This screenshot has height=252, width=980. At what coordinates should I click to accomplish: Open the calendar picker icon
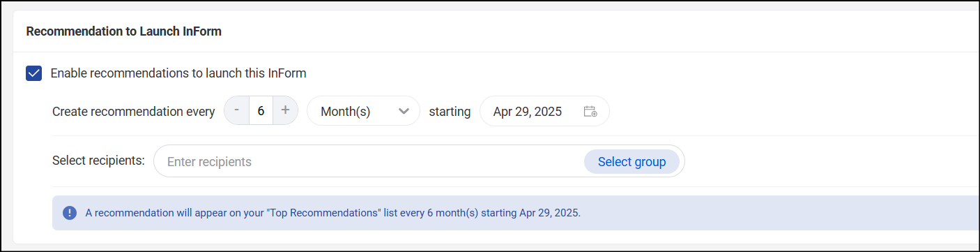pyautogui.click(x=590, y=111)
